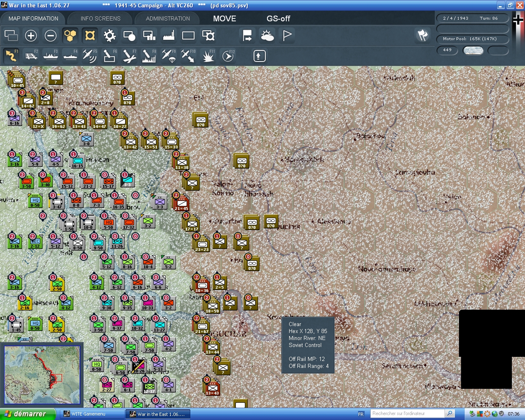Open the MAP INFORMATION tab
This screenshot has height=420, width=525.
click(33, 18)
